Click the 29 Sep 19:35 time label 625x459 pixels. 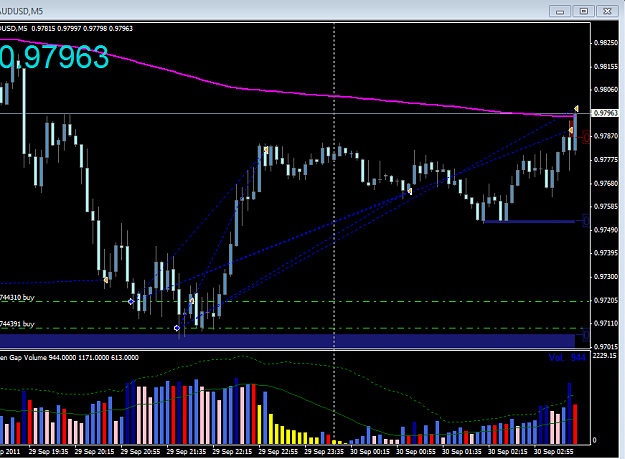click(49, 452)
